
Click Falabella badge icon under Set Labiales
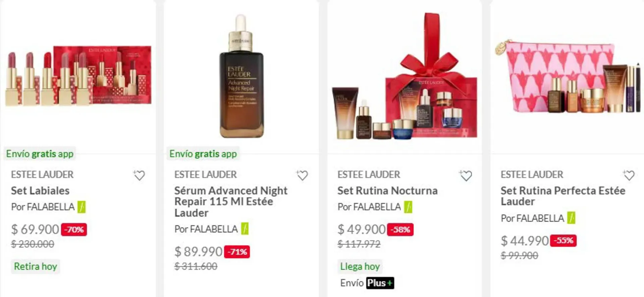pos(82,207)
